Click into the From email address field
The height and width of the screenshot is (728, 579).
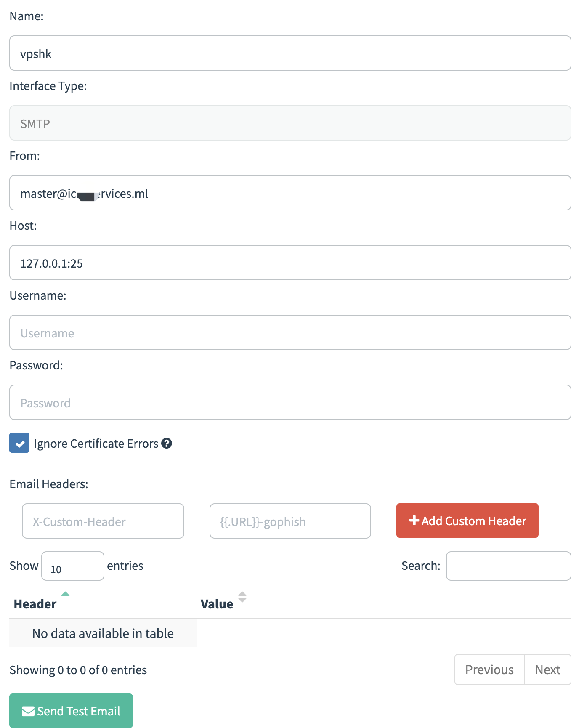[290, 193]
